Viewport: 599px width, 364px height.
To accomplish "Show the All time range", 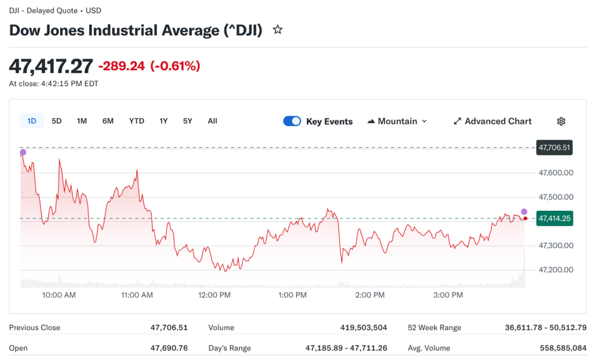I will click(212, 121).
